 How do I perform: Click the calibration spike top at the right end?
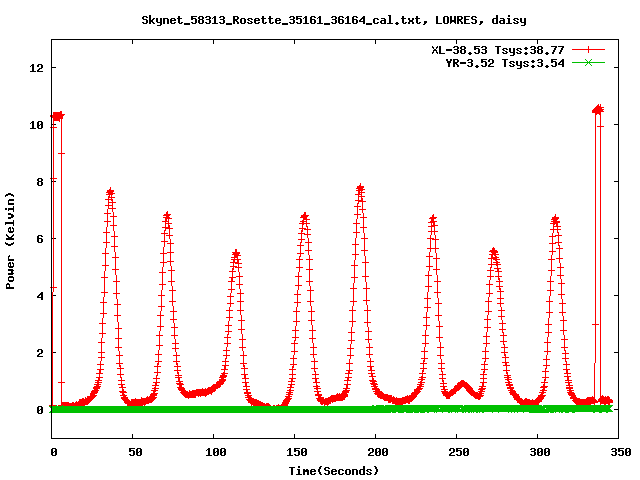pyautogui.click(x=598, y=109)
